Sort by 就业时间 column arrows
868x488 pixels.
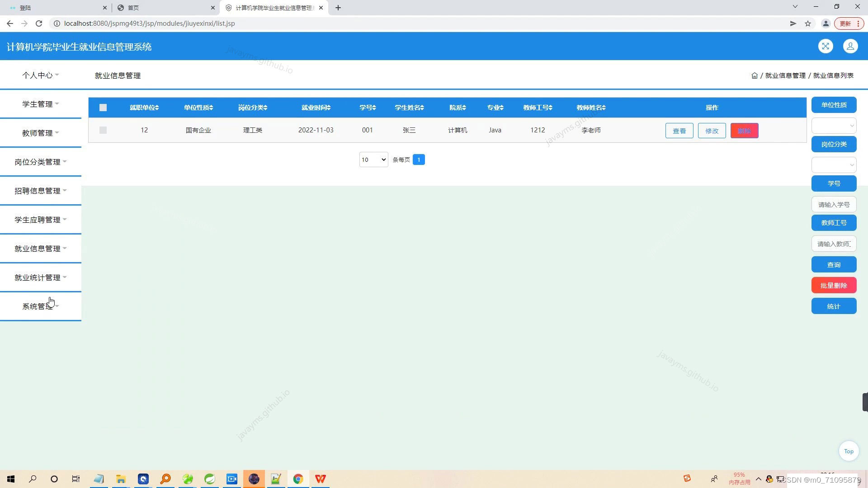pos(329,108)
